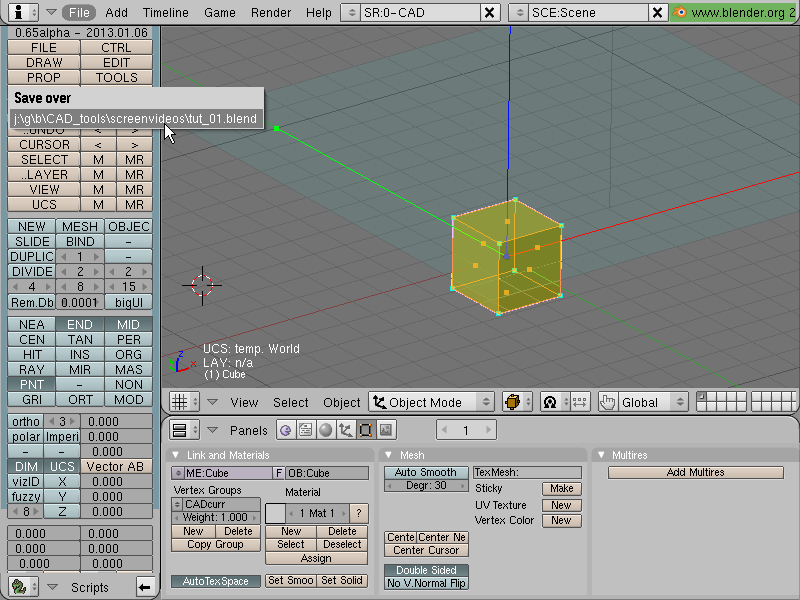Click the Logic context pacman icon
The height and width of the screenshot is (600, 800).
click(286, 430)
